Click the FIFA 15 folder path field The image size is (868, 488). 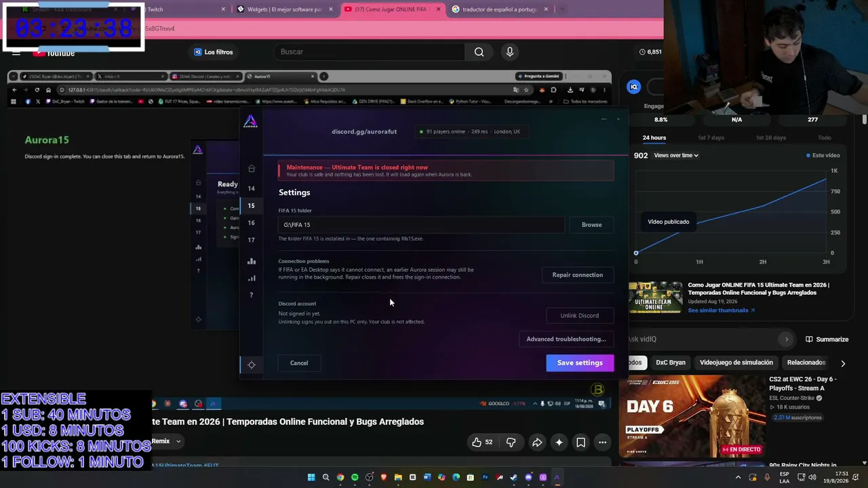click(x=421, y=225)
